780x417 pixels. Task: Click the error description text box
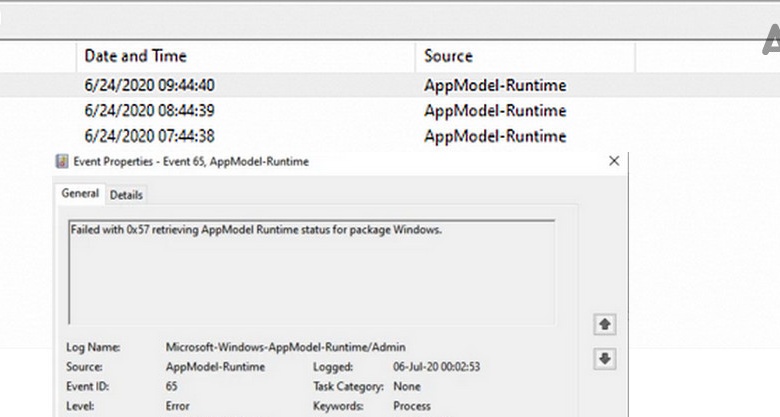311,271
